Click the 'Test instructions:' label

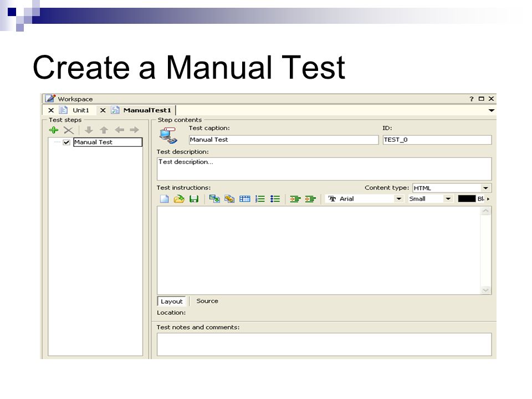point(183,188)
